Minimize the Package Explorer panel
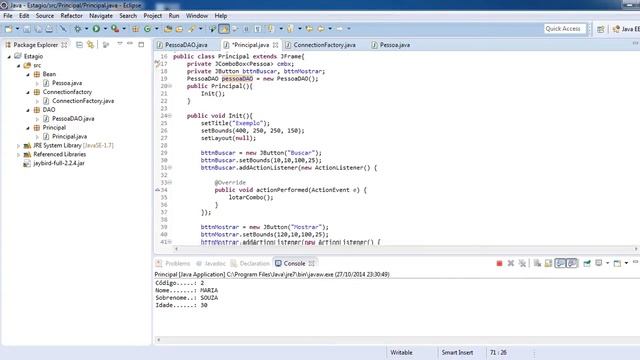The width and height of the screenshot is (640, 360). pyautogui.click(x=130, y=44)
